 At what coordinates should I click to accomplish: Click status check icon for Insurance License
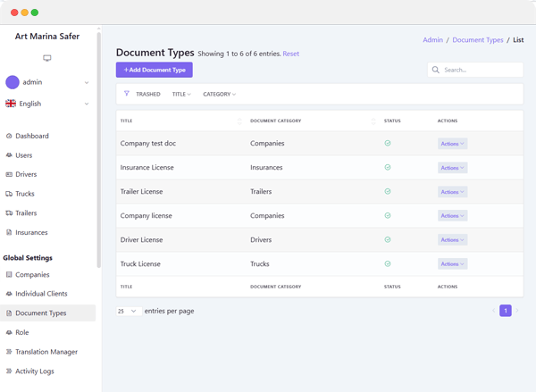click(388, 167)
